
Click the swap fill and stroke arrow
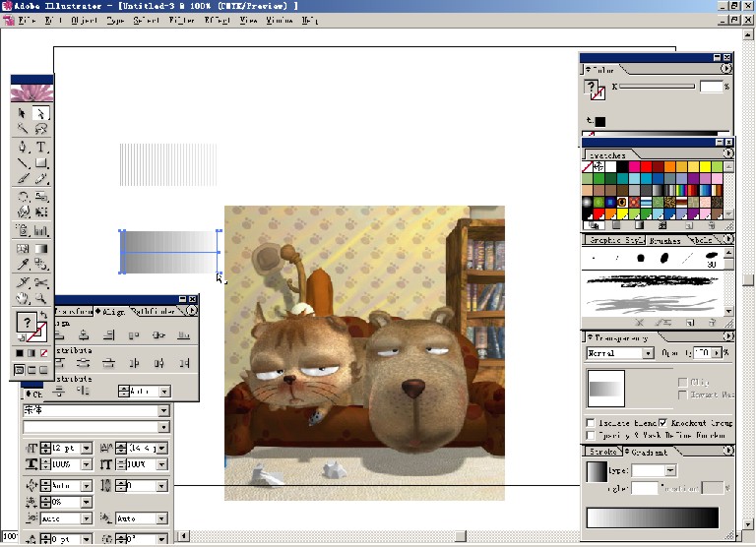43,315
